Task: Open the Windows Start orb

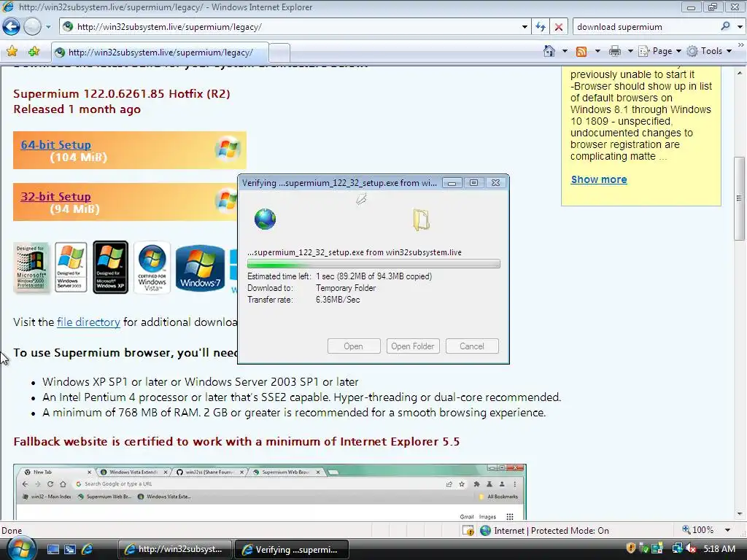Action: click(x=22, y=548)
